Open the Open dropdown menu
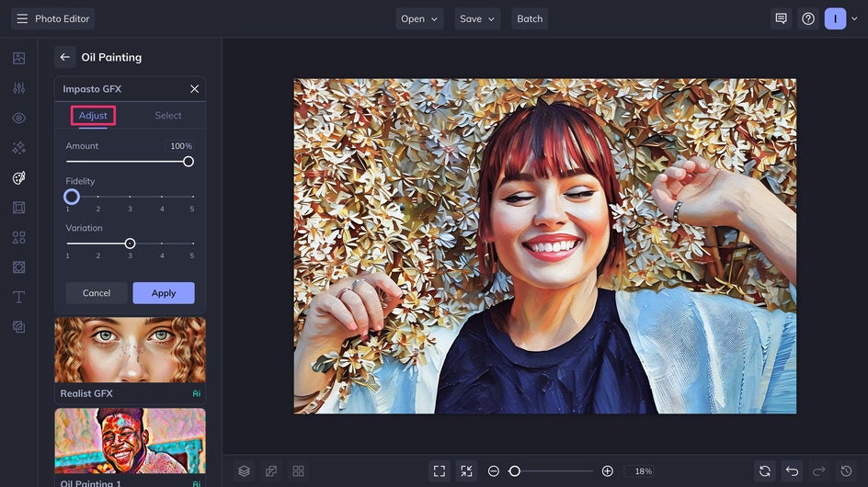 click(419, 18)
